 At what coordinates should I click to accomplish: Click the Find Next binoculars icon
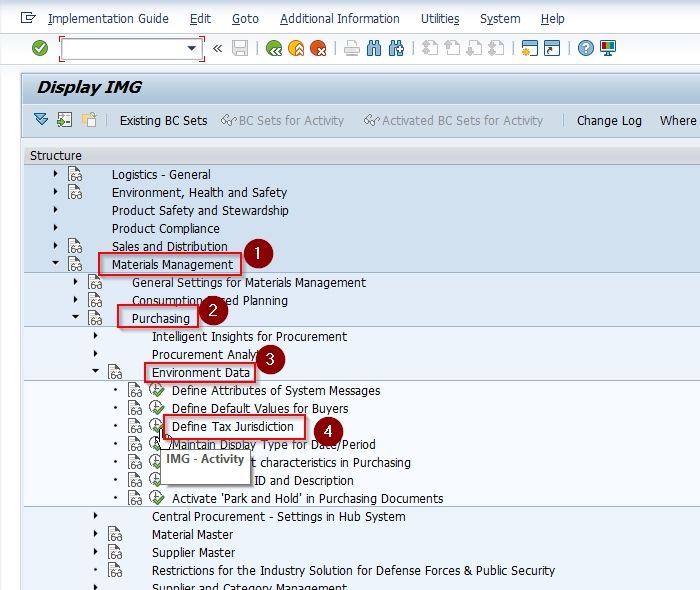click(396, 48)
